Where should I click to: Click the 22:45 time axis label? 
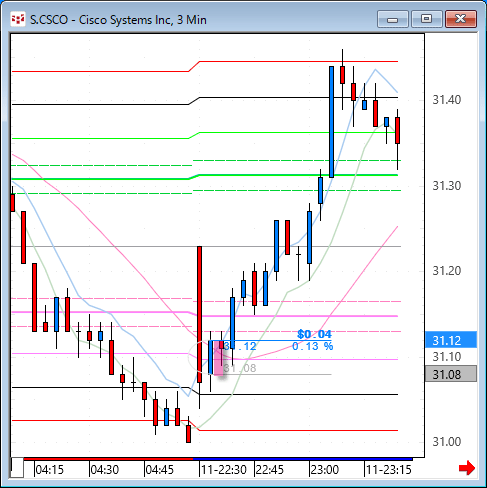point(270,470)
